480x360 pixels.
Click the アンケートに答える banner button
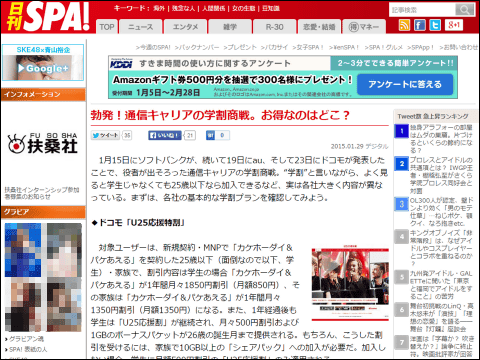coord(405,84)
